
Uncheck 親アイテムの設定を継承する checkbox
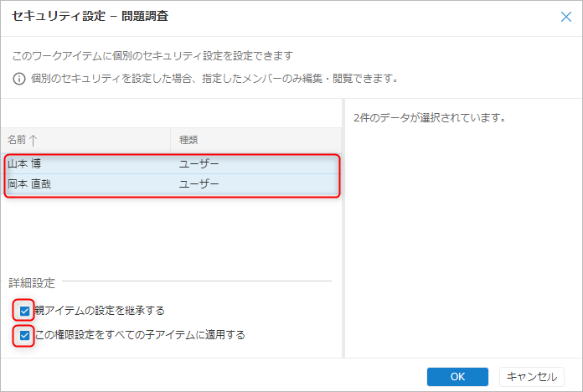24,311
